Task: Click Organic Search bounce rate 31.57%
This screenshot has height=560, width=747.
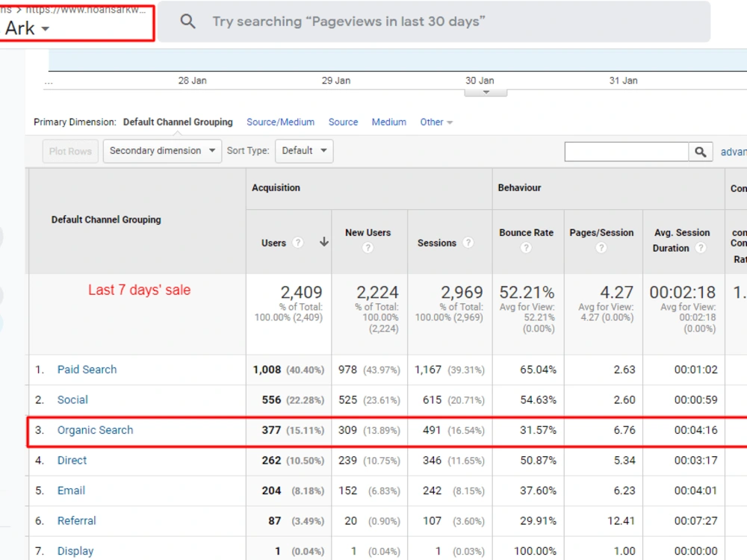Action: (x=538, y=430)
